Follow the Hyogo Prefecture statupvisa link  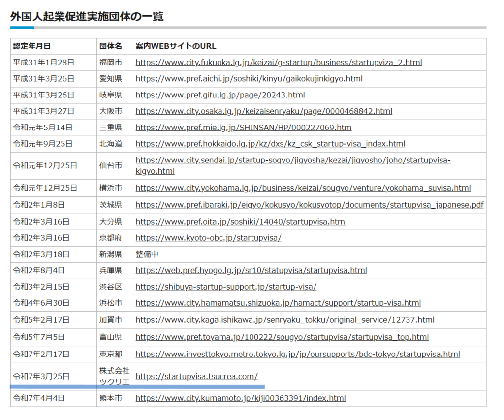point(251,270)
